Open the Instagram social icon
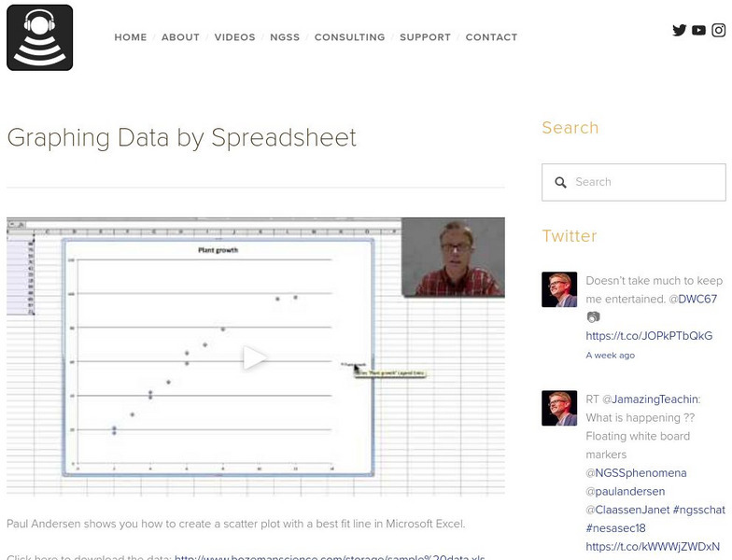 [718, 30]
